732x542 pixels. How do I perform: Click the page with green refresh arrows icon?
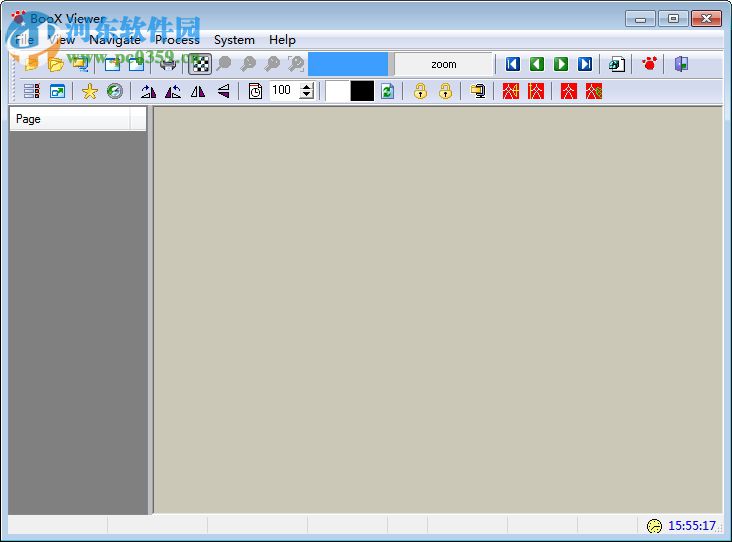pyautogui.click(x=387, y=91)
